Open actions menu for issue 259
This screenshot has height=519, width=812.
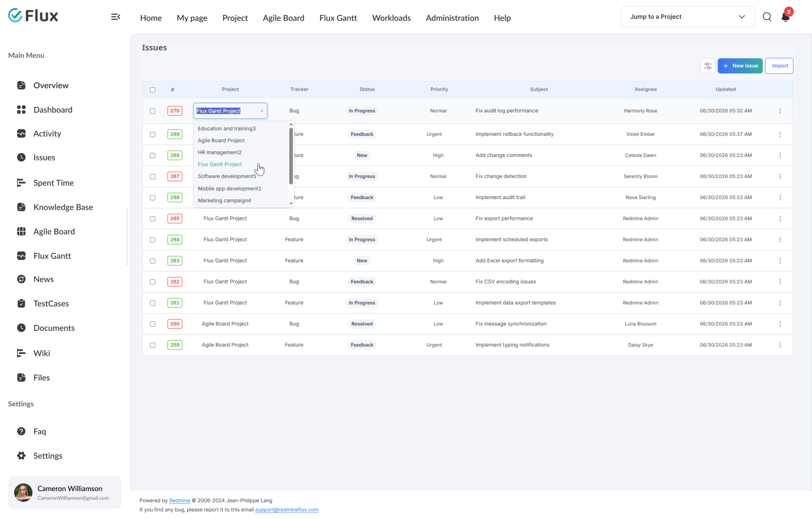pos(780,345)
